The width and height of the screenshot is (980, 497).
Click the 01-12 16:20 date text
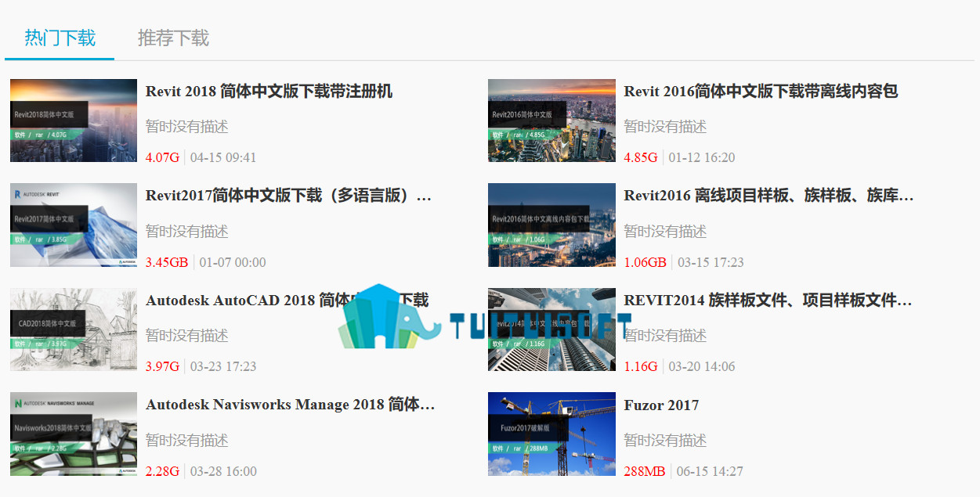coord(702,157)
